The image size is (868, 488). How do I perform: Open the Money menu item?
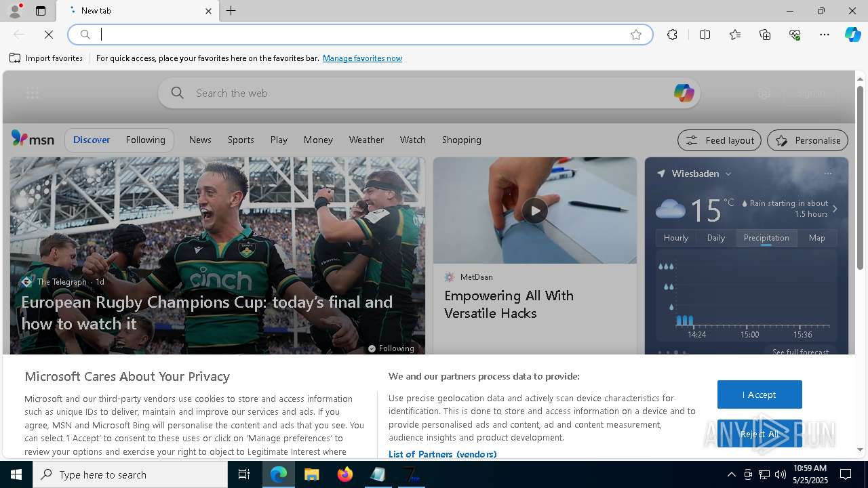(x=318, y=140)
